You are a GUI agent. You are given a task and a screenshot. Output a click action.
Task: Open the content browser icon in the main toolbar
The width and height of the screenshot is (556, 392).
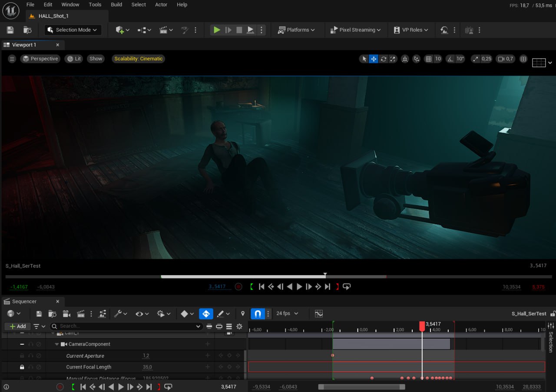(27, 30)
